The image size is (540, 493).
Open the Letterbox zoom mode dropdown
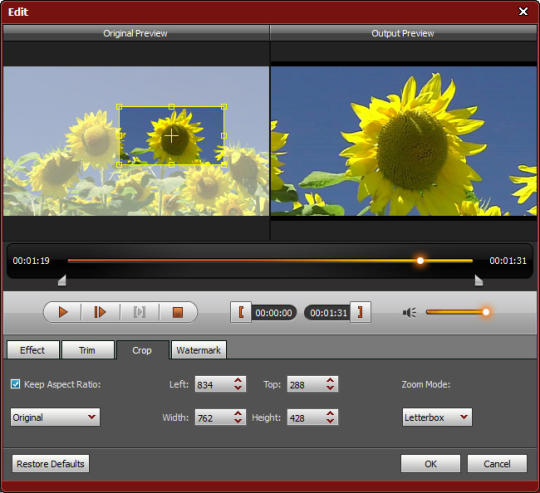[x=437, y=417]
